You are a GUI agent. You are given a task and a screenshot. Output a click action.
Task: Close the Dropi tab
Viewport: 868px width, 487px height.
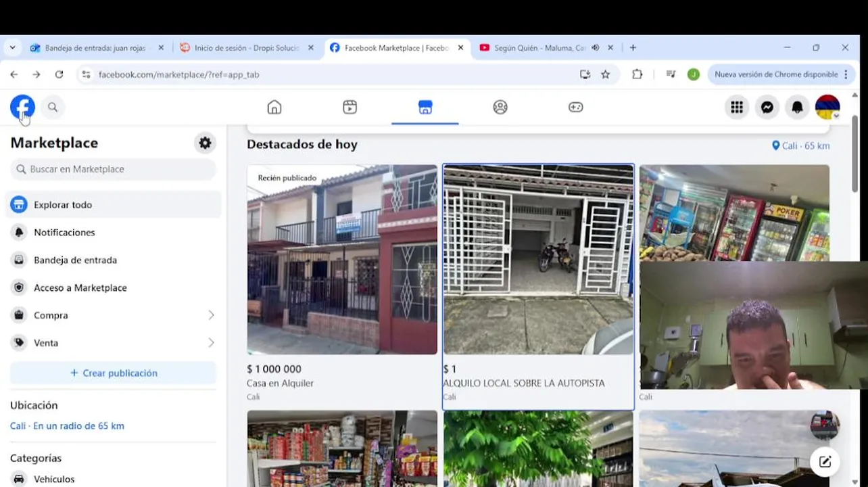311,48
